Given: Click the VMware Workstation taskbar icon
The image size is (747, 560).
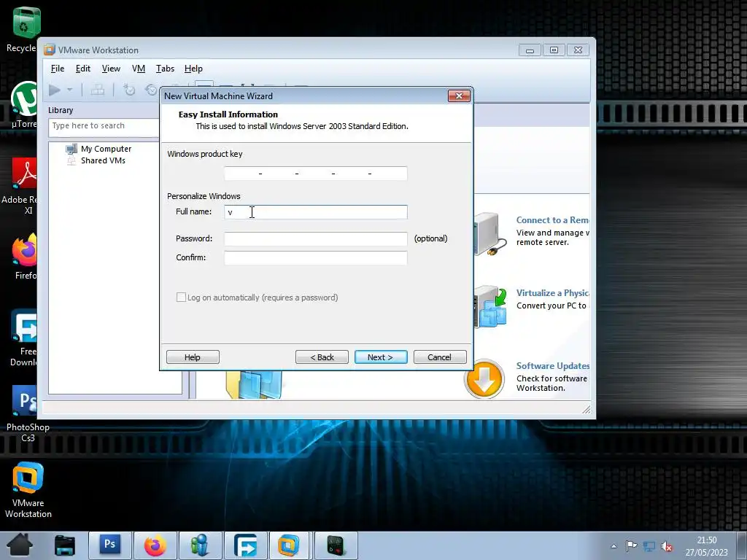Looking at the screenshot, I should 289,545.
